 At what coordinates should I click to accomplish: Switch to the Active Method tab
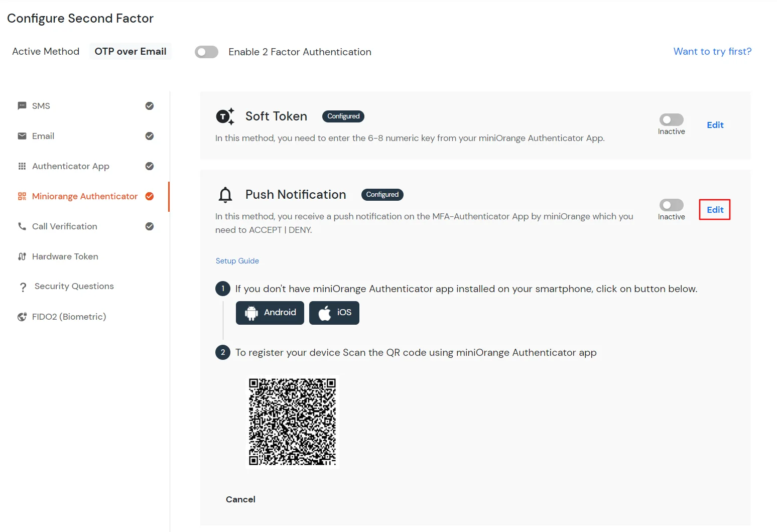click(x=46, y=51)
